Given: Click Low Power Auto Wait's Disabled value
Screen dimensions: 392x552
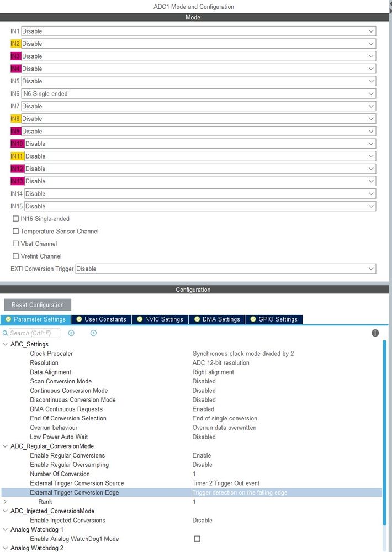Looking at the screenshot, I should (x=204, y=437).
